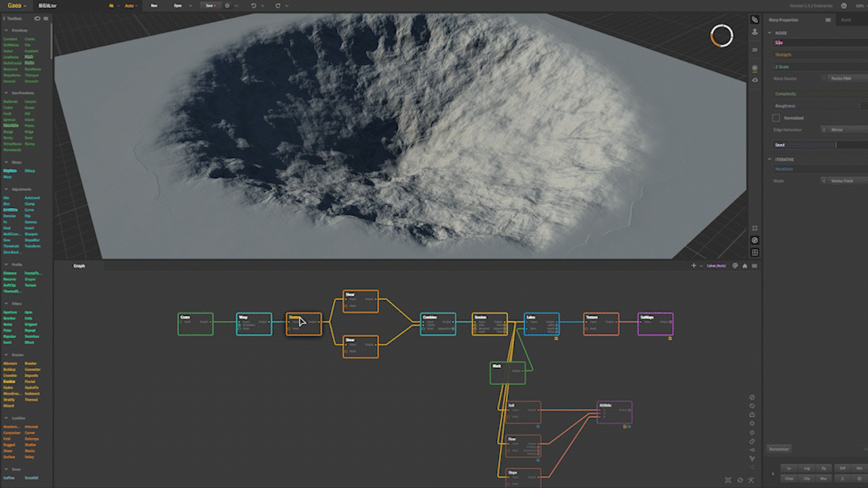Click the Seed input field
Image resolution: width=868 pixels, height=488 pixels.
pyautogui.click(x=821, y=144)
